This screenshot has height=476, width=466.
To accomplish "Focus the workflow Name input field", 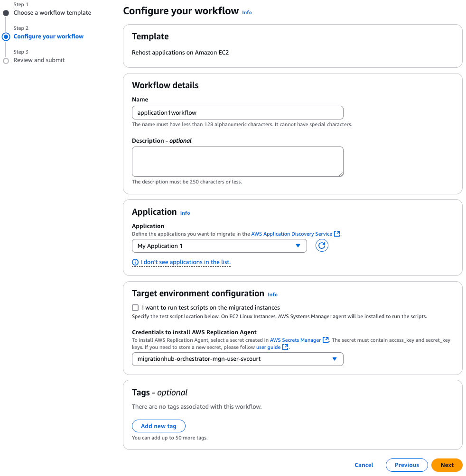I will coord(237,112).
